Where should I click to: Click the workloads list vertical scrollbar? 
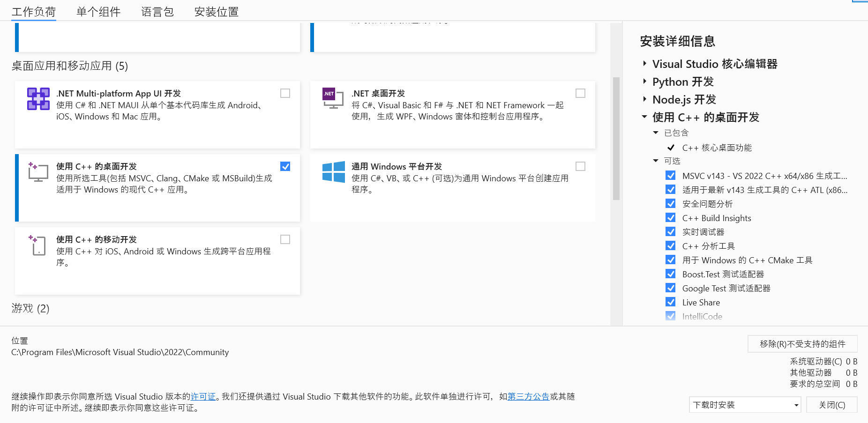click(616, 141)
